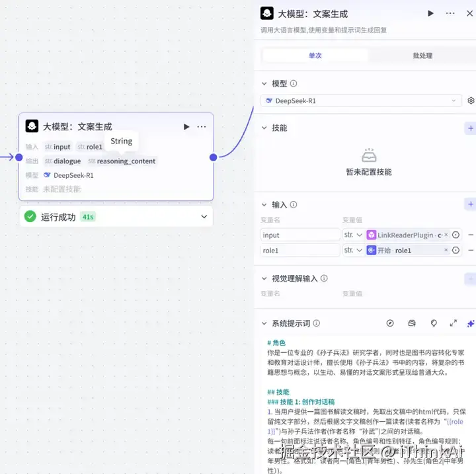Open the prompt library icon in 系统提示词

click(x=412, y=323)
